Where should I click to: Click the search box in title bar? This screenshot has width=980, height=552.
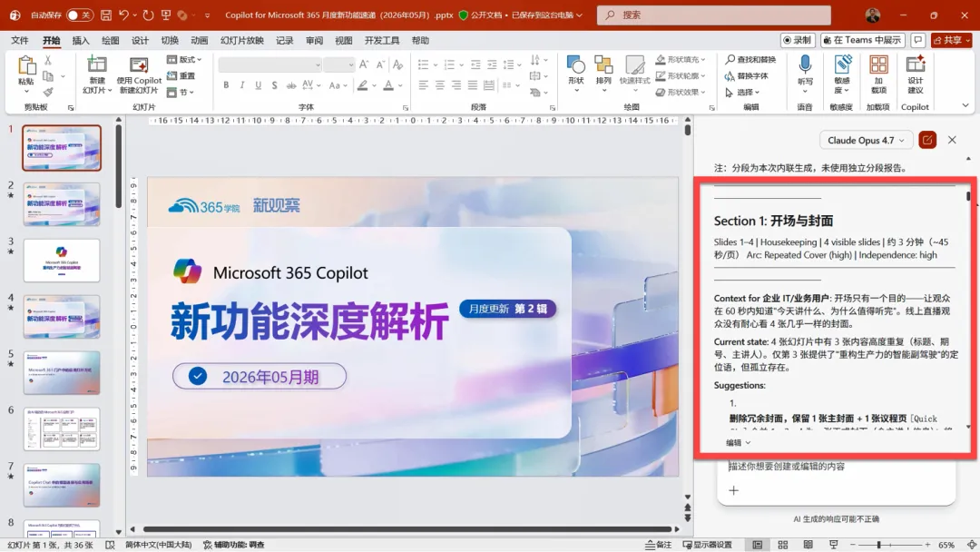click(714, 15)
